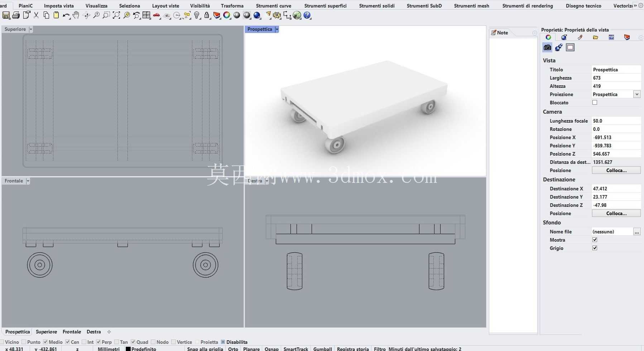Screen dimensions: 644x351
Task: Click the Predefinito layer color swatch
Action: (x=128, y=349)
